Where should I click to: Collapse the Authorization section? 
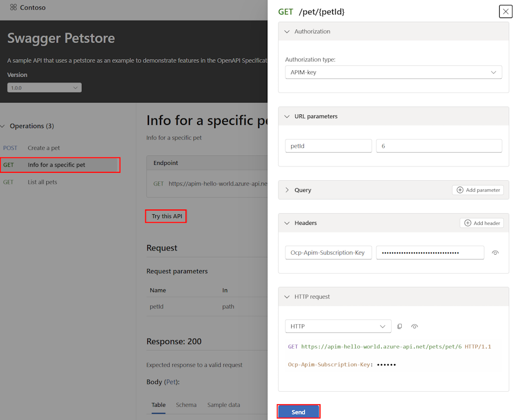coord(287,31)
